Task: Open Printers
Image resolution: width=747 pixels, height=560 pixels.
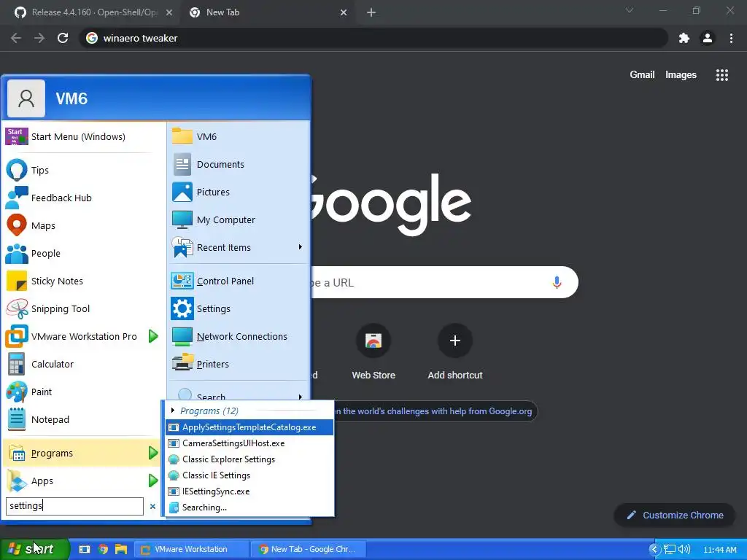Action: [x=239, y=364]
